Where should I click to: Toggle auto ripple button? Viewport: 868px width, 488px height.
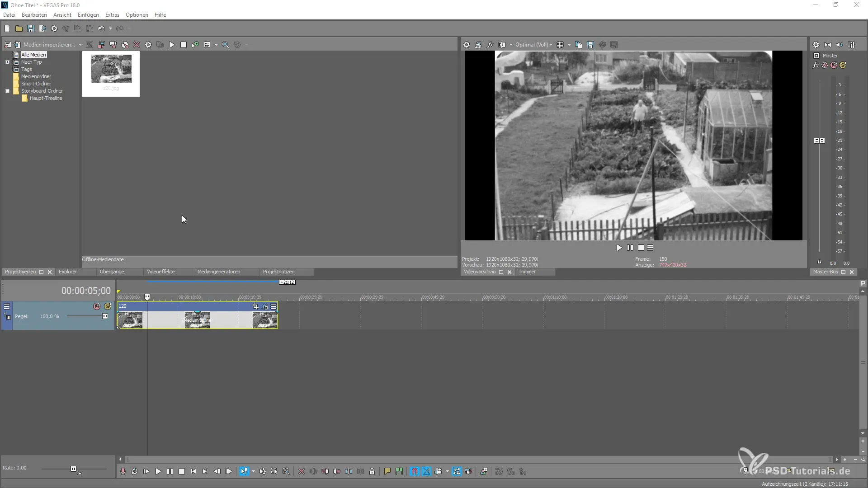pos(438,471)
